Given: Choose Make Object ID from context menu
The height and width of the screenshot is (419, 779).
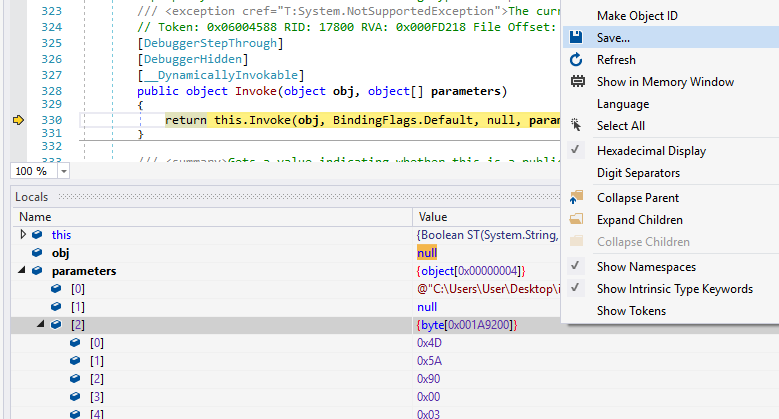Looking at the screenshot, I should (636, 16).
